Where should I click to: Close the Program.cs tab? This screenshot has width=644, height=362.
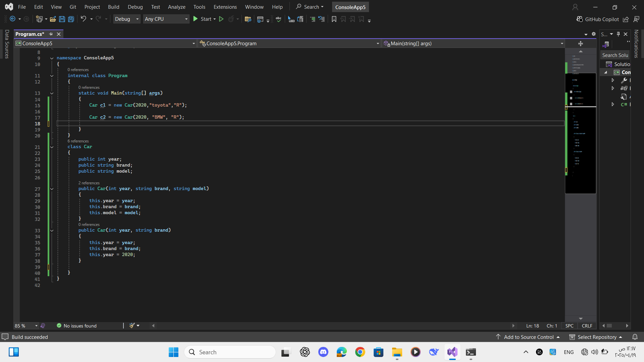[x=59, y=34]
